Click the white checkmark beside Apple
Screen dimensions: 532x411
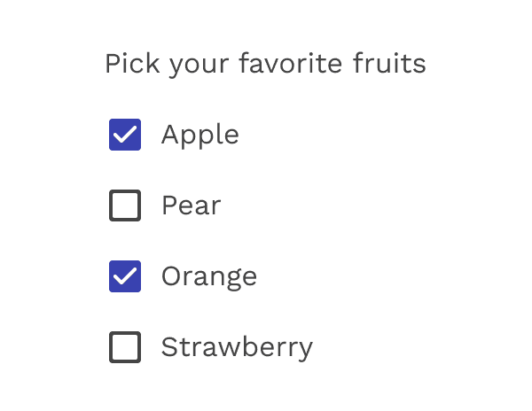click(125, 135)
